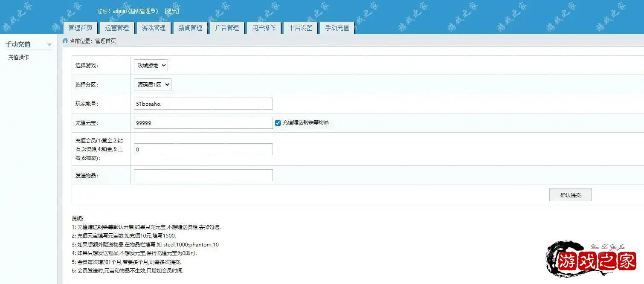Viewport: 644px width, 284px height.
Task: Open the 运营管理 tab
Action: click(117, 28)
